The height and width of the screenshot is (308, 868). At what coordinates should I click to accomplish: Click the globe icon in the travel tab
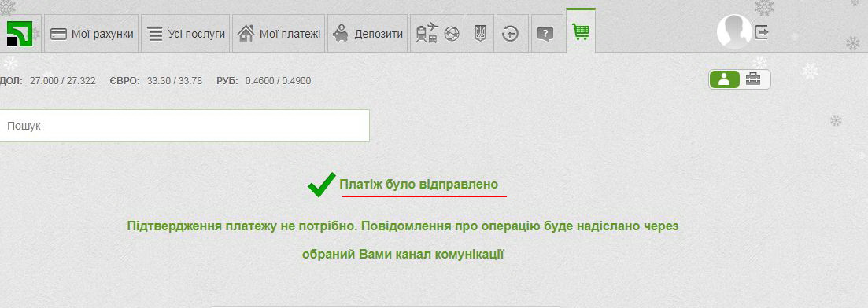coord(452,35)
